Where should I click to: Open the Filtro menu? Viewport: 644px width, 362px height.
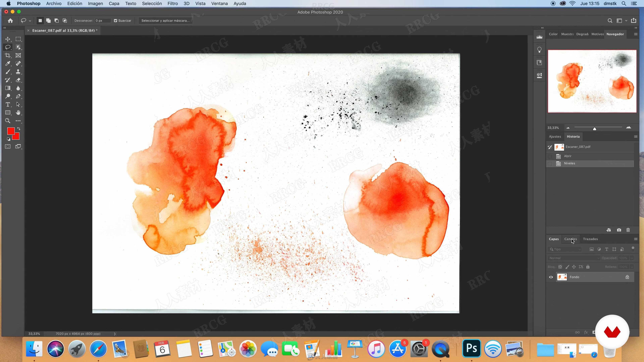pyautogui.click(x=173, y=4)
